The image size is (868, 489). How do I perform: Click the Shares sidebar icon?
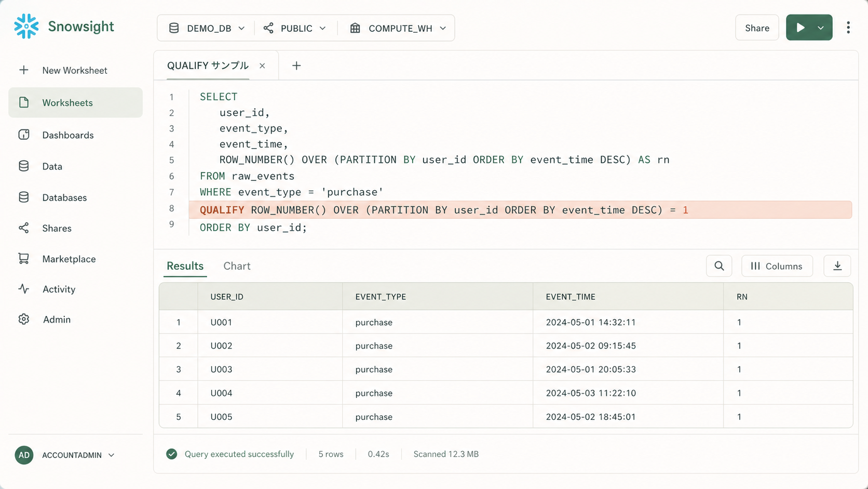pos(24,228)
